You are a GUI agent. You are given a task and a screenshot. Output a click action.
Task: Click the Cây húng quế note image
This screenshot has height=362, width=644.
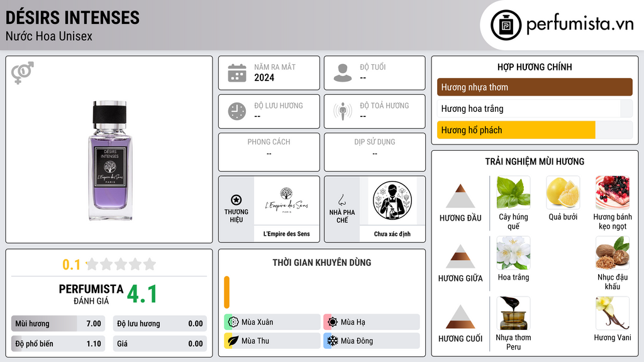pos(513,192)
